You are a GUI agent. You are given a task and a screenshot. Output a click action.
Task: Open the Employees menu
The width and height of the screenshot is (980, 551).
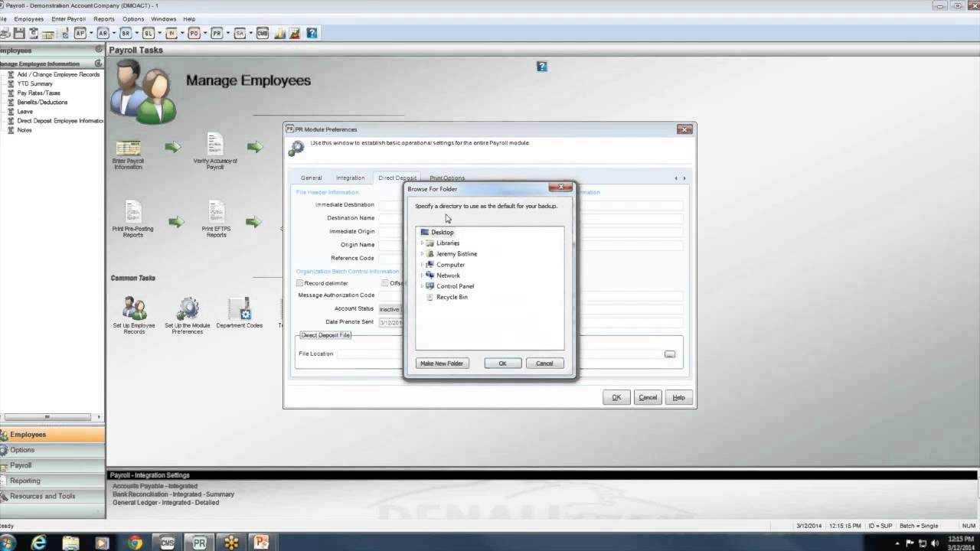[x=29, y=18]
